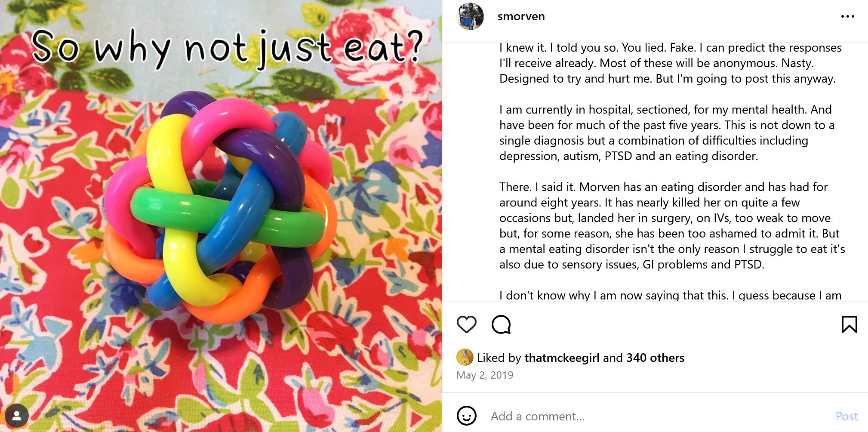Open the smorven username link
Viewport: 868px width, 432px height.
pos(521,16)
